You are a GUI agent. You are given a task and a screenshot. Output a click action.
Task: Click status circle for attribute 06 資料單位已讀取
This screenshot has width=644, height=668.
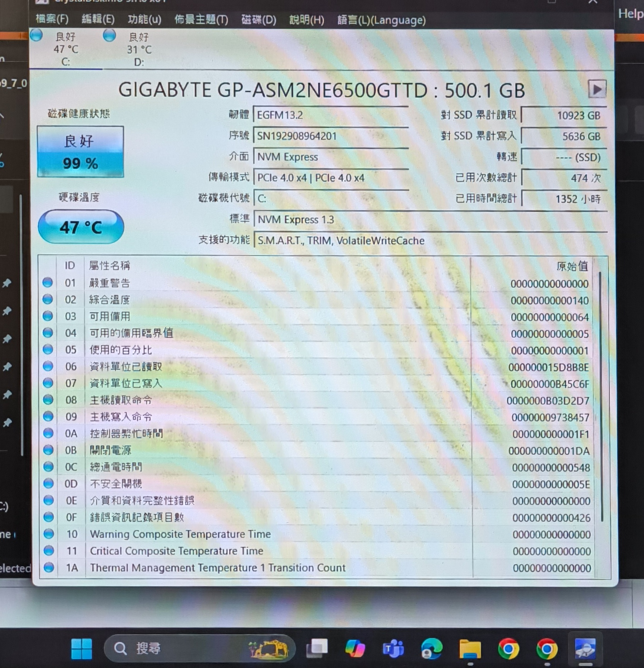[48, 366]
